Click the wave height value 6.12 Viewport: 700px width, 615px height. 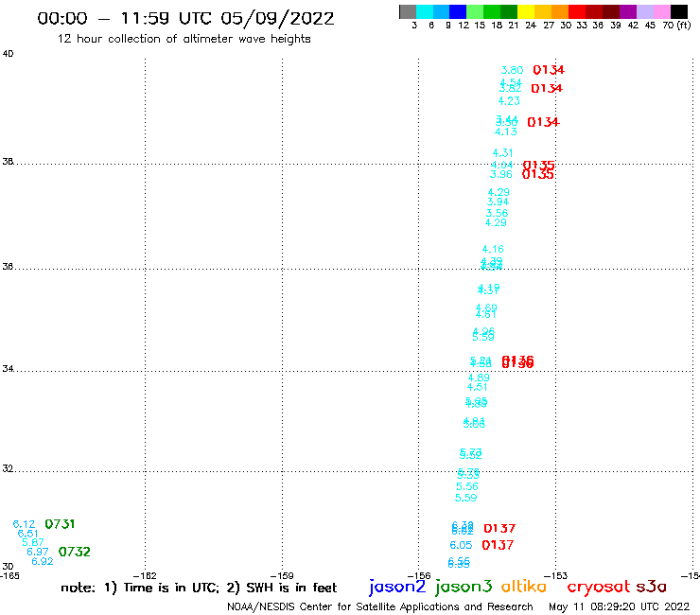[24, 524]
